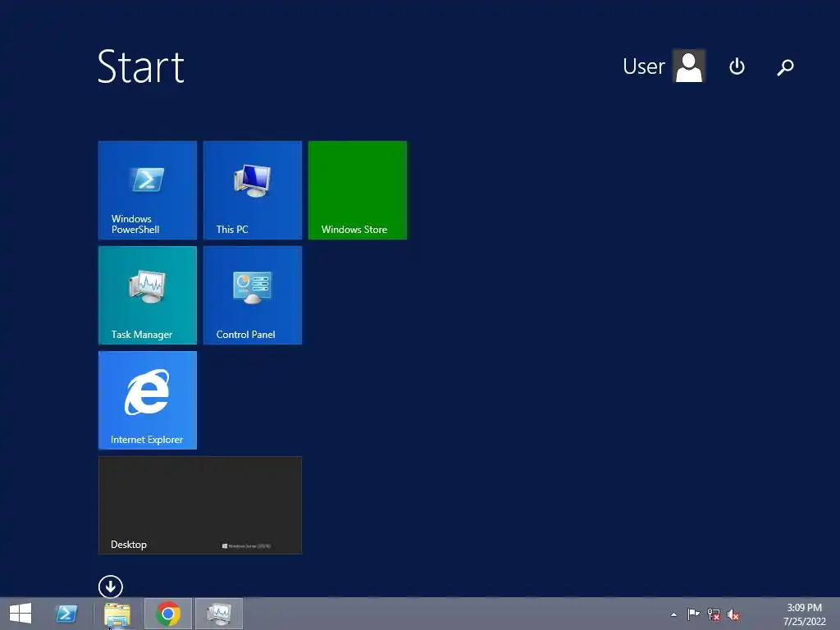
Task: Open the taskbar clock showing 3:09 PM
Action: coord(804,614)
